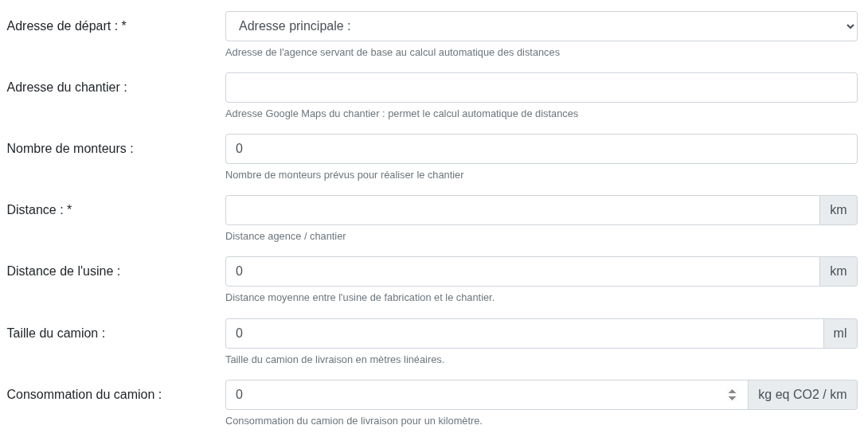Click the "Distance de l'usine :" label
This screenshot has width=868, height=433.
[x=64, y=271]
